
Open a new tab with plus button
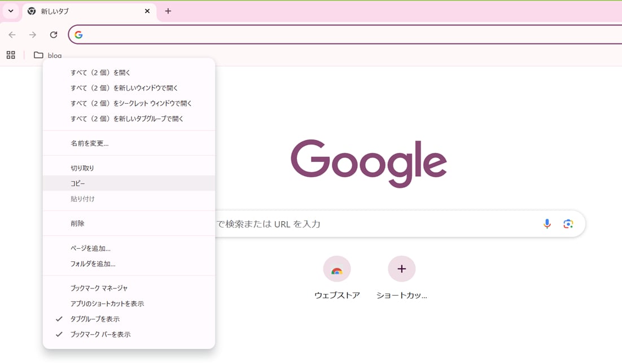168,11
